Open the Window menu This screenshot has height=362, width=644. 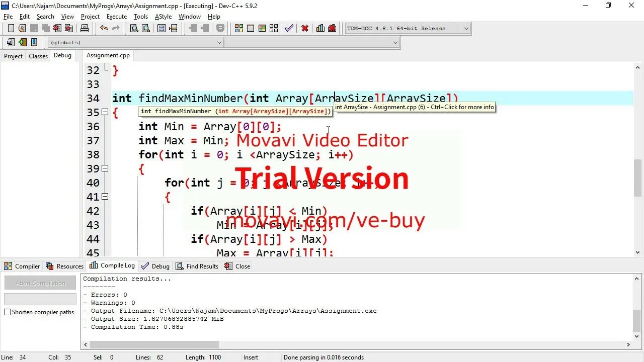tap(189, 17)
